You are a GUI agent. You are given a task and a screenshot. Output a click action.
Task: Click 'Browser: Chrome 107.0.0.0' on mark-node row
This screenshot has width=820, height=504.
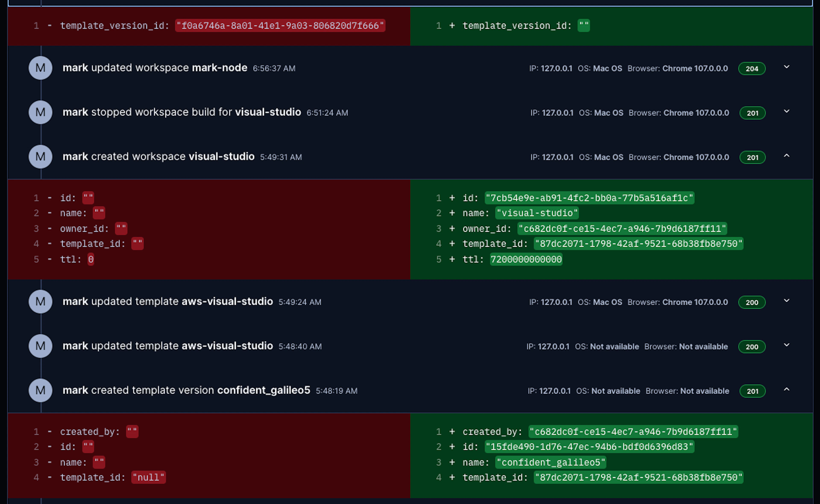click(678, 68)
